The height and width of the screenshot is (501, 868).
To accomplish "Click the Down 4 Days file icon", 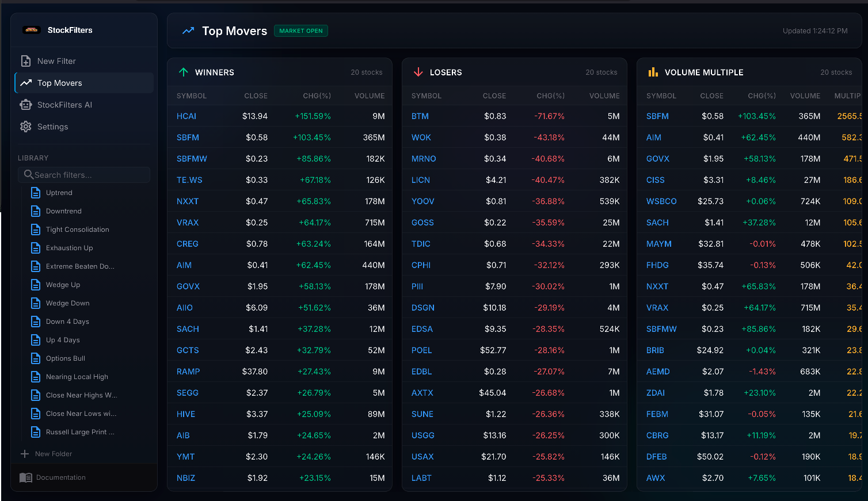I will pyautogui.click(x=36, y=322).
